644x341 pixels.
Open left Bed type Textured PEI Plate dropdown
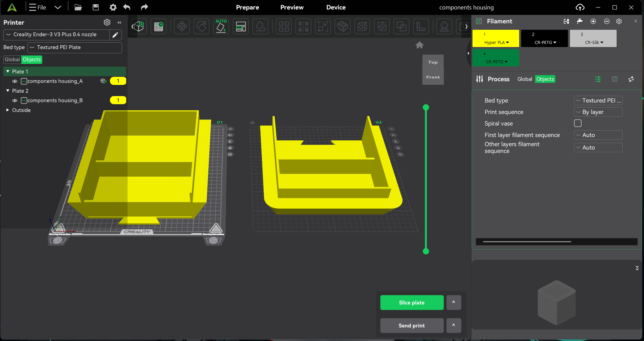[75, 47]
